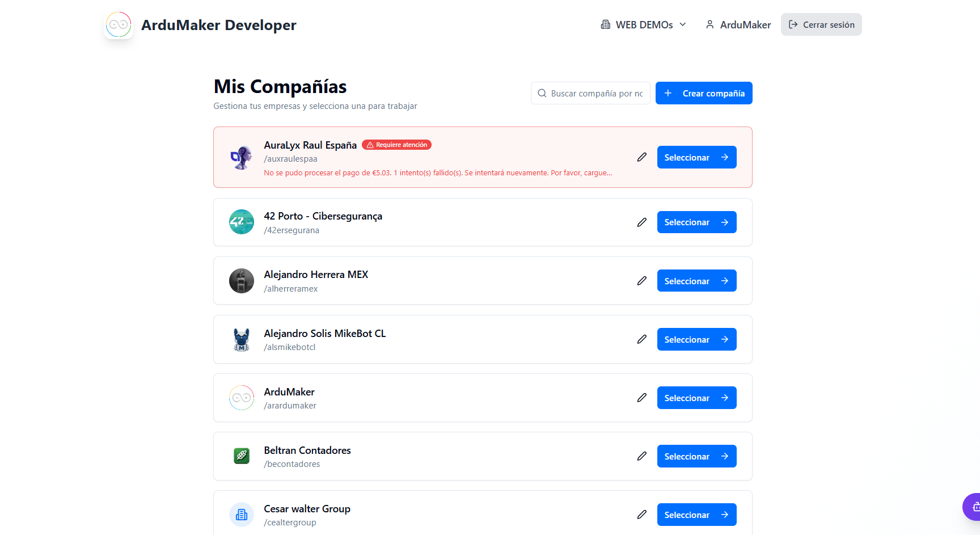Edit Cesar walter Group pencil icon

pyautogui.click(x=641, y=515)
